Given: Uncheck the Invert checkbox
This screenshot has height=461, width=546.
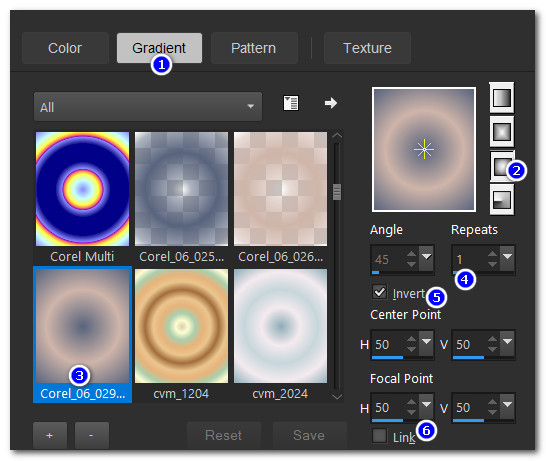Looking at the screenshot, I should [x=379, y=292].
